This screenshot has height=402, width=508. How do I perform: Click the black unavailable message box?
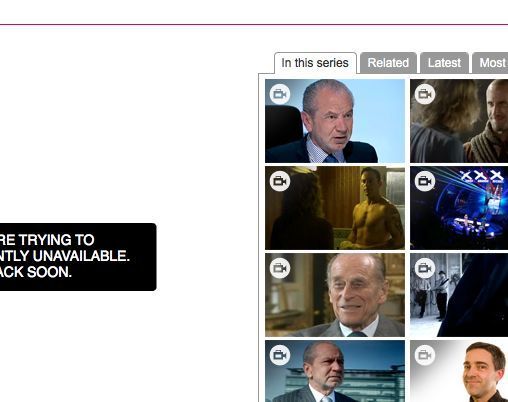point(78,257)
